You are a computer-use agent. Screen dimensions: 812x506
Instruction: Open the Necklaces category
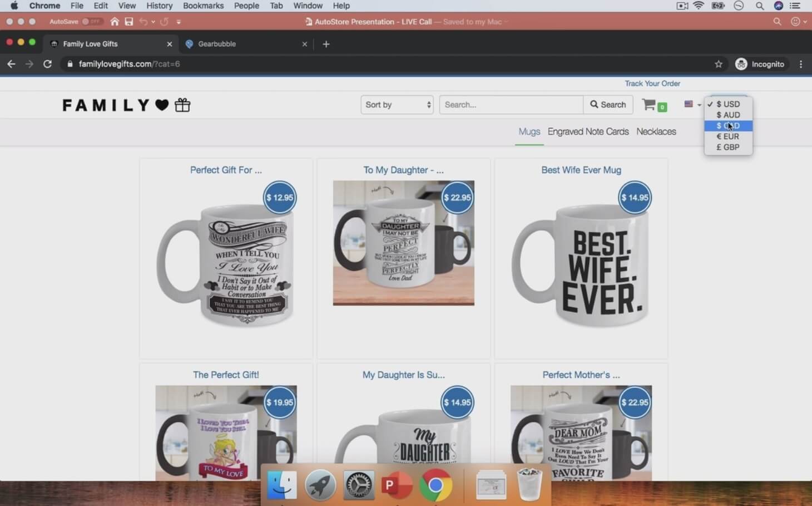[x=656, y=132]
